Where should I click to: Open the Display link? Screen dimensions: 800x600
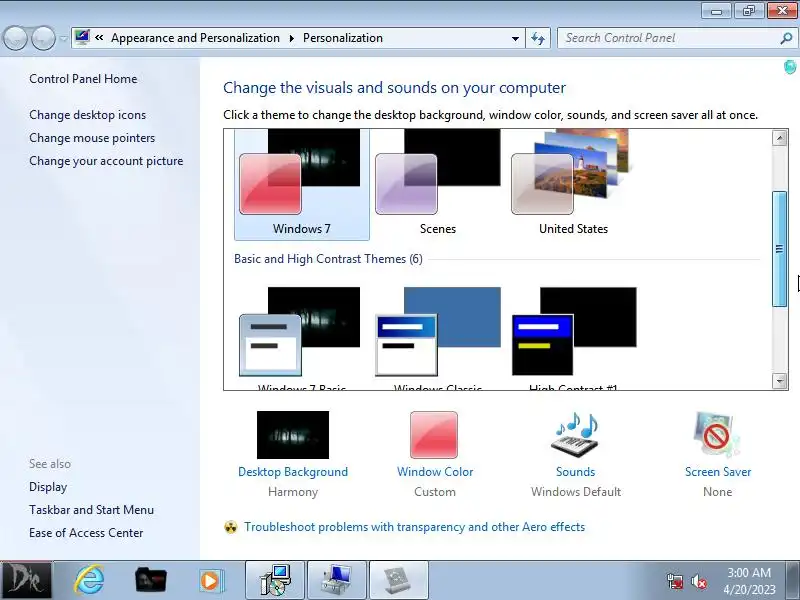pyautogui.click(x=48, y=487)
